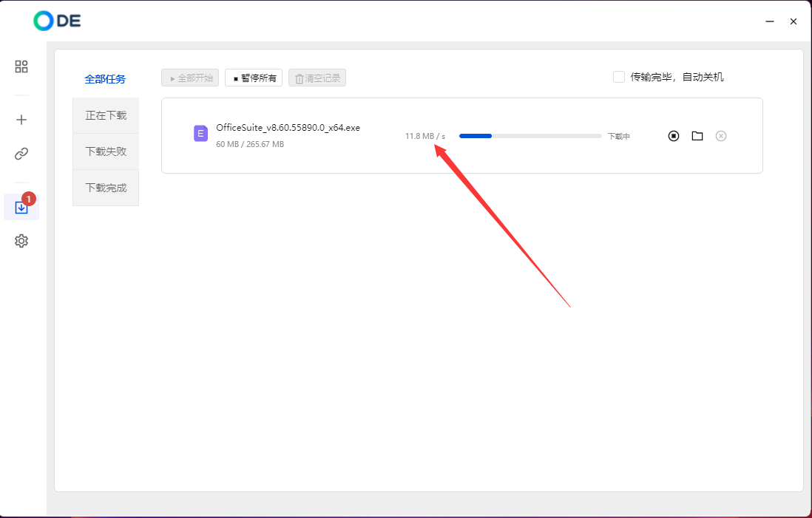Viewport: 812px width, 518px height.
Task: Open the download manager icon with badge
Action: click(21, 208)
